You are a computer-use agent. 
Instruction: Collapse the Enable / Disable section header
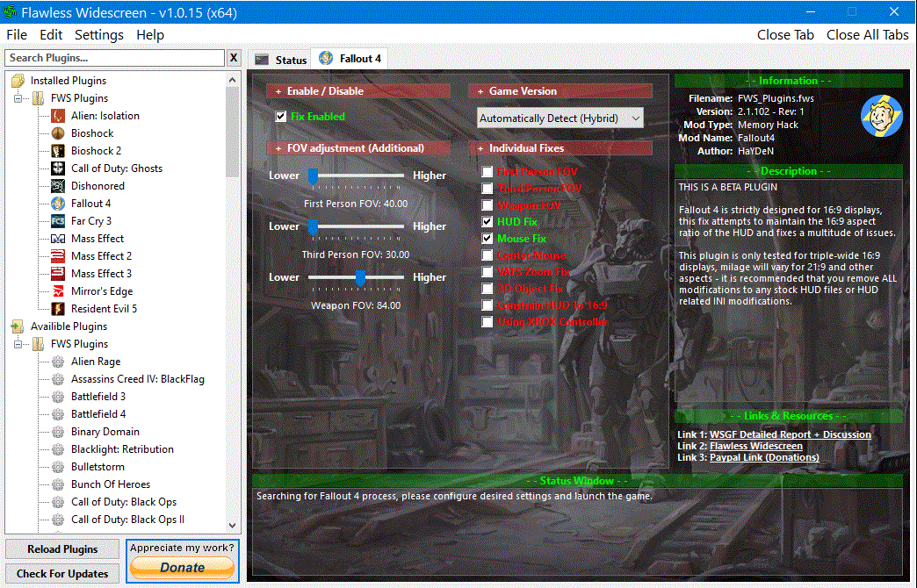pos(357,91)
